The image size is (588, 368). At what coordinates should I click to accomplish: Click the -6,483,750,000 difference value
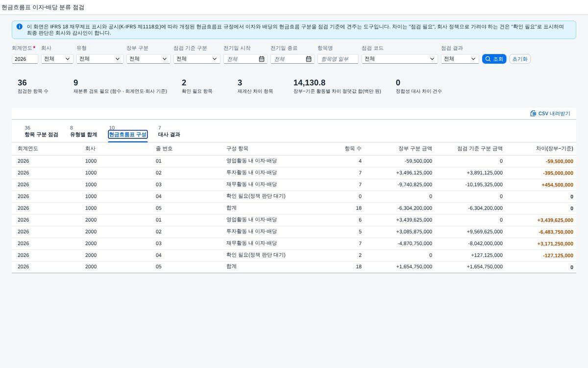[x=556, y=232]
